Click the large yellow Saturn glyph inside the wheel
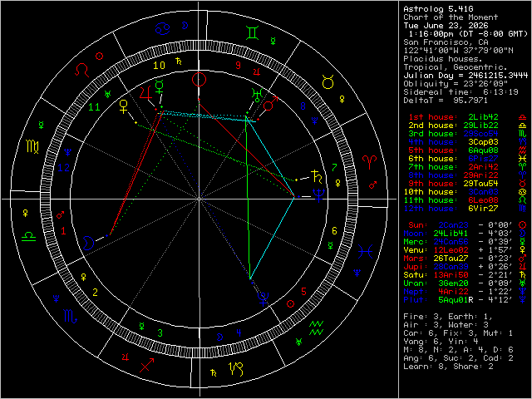The image size is (532, 399). pyautogui.click(x=317, y=176)
